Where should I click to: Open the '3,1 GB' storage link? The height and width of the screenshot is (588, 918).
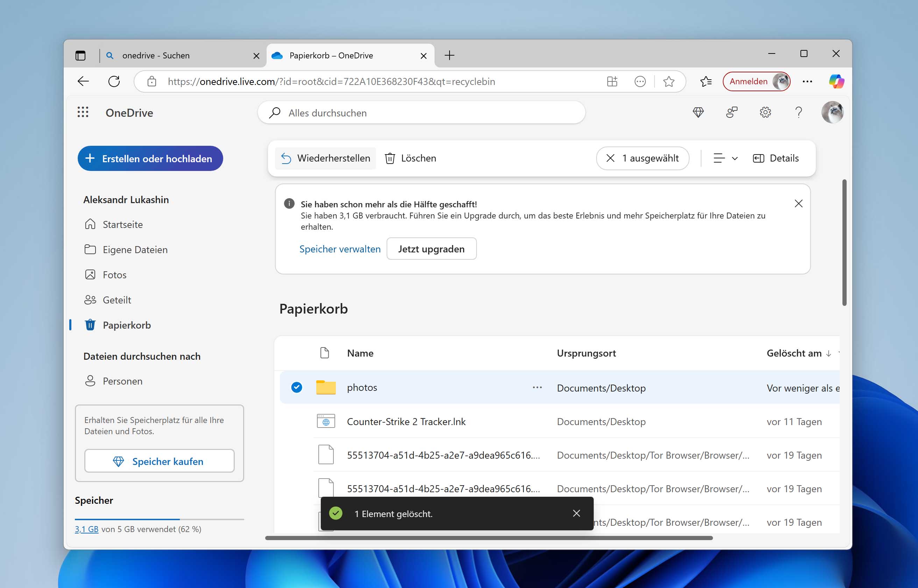point(87,529)
